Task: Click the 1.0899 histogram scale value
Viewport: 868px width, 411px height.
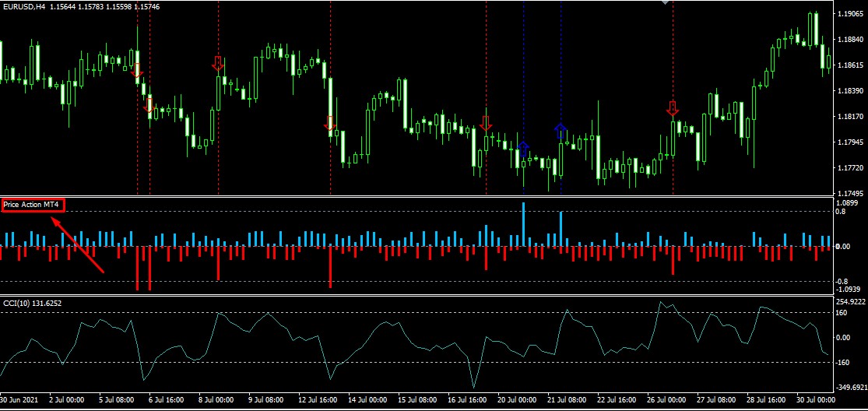Action: pos(848,203)
